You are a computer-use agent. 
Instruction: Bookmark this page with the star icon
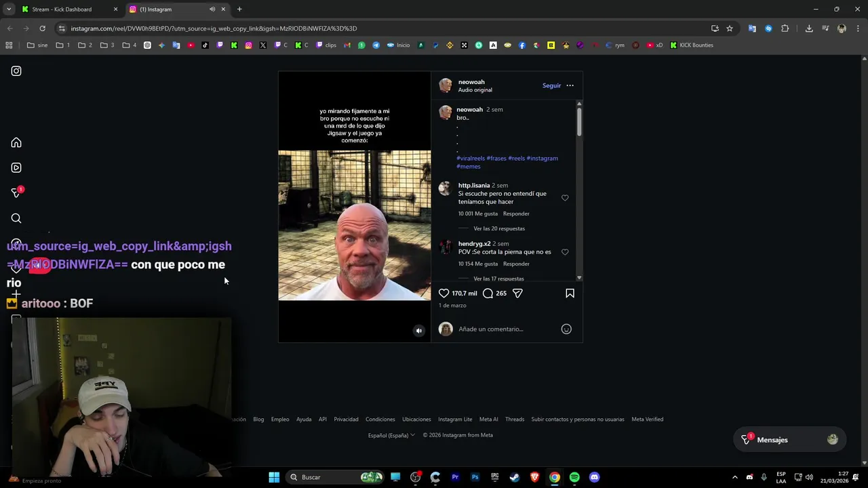click(x=730, y=28)
